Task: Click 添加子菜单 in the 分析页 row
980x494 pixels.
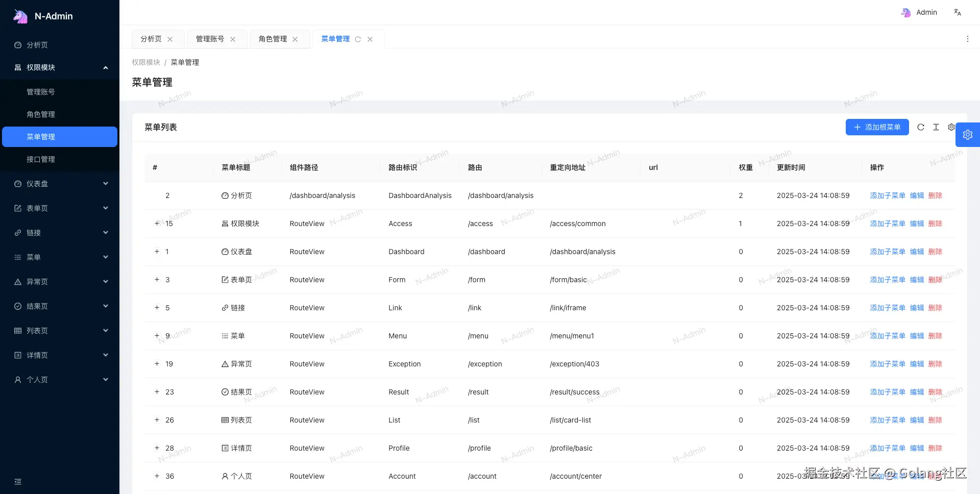Action: 888,195
